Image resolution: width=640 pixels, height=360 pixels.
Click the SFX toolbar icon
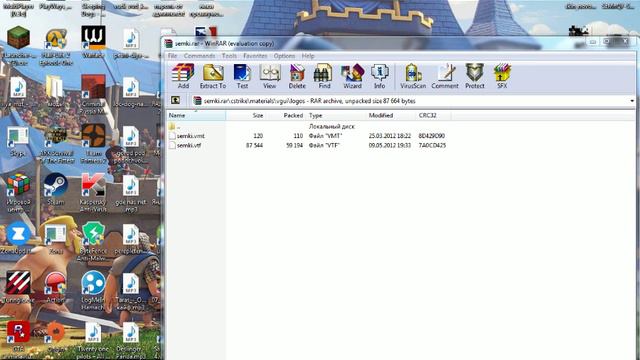click(502, 76)
